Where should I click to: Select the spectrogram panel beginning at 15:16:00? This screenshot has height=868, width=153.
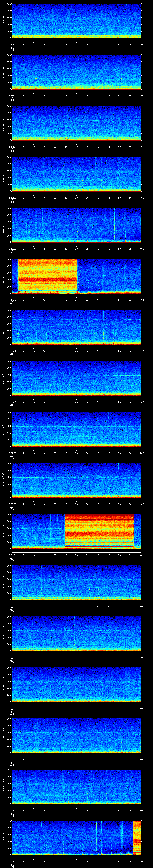(76, 123)
